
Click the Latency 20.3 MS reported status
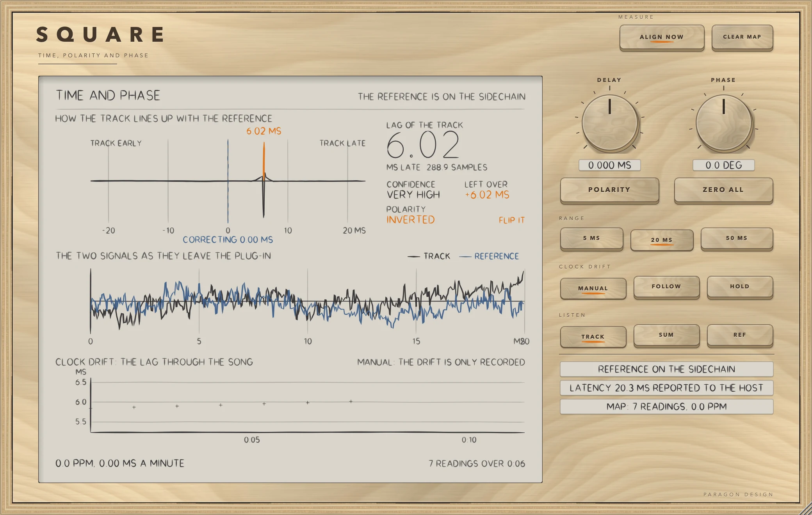click(x=666, y=388)
